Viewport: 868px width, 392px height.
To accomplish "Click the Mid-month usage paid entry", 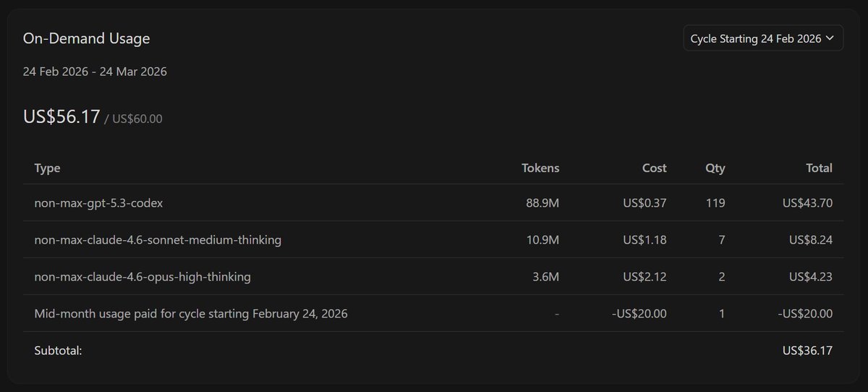I will point(191,314).
